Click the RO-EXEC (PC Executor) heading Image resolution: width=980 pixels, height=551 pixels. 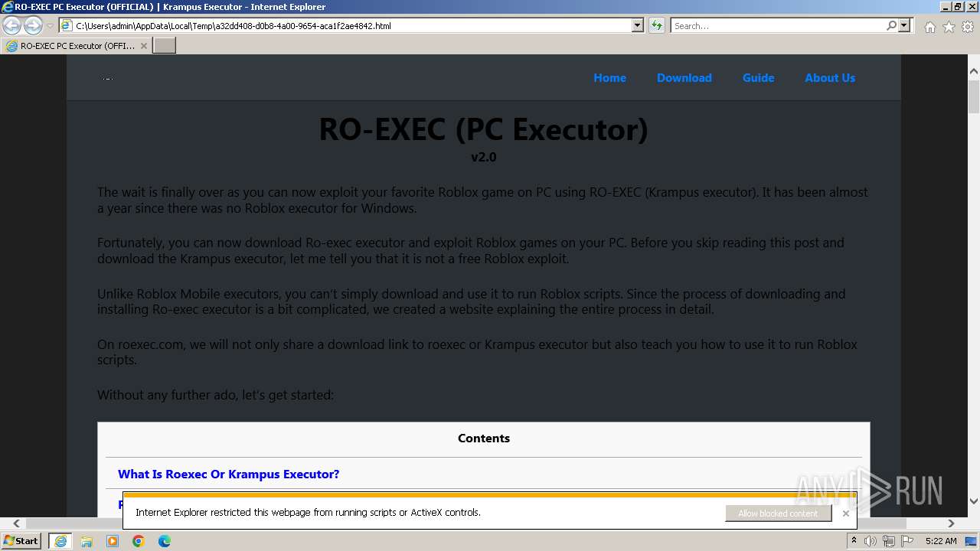pyautogui.click(x=483, y=129)
